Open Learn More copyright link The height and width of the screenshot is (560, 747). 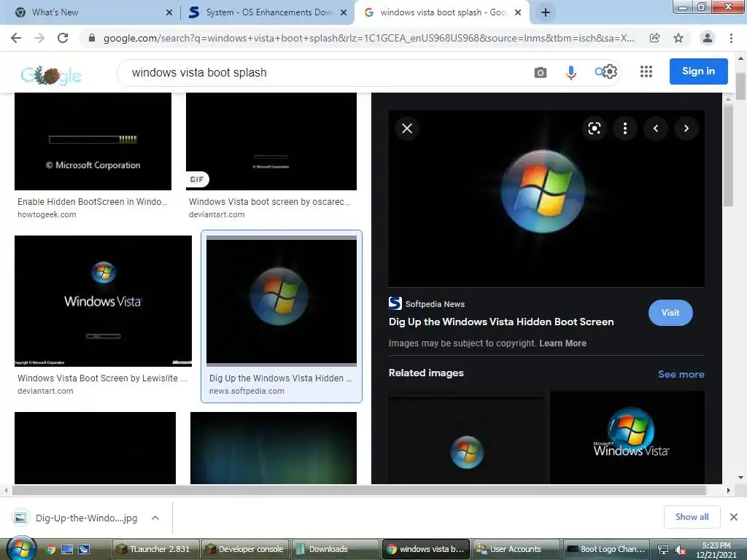coord(562,343)
